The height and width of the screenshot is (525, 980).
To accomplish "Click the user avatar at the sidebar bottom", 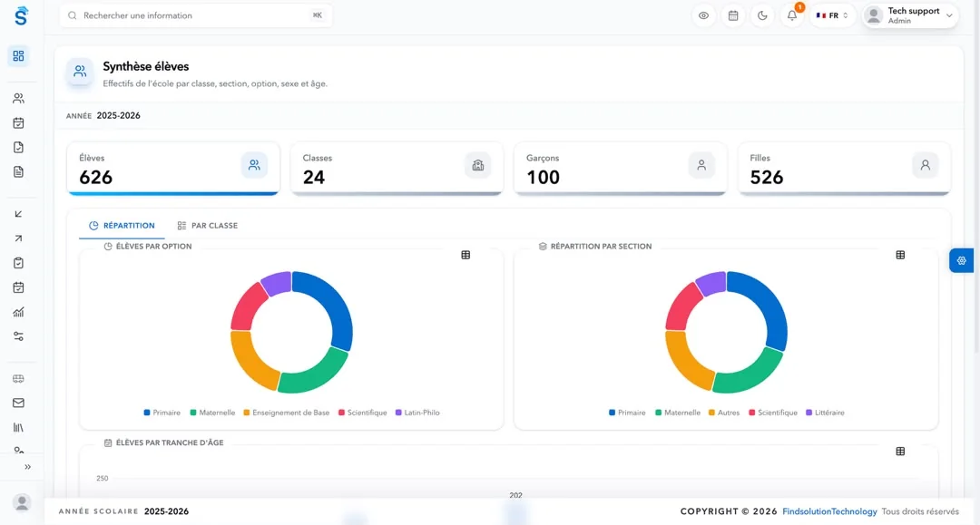I will coord(22,502).
